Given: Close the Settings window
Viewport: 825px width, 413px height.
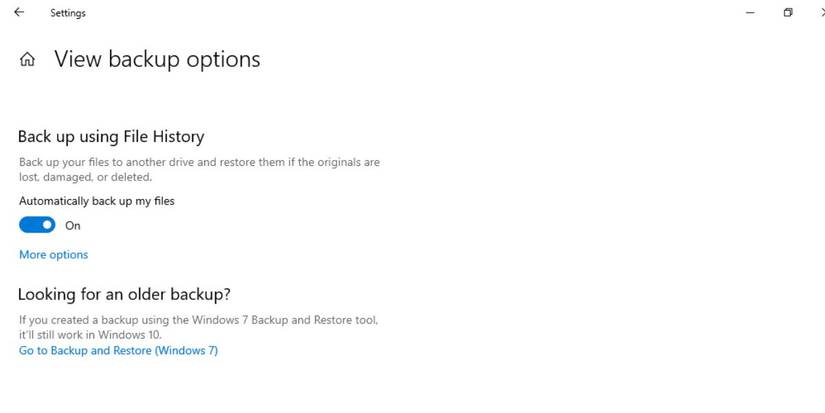Looking at the screenshot, I should [820, 13].
